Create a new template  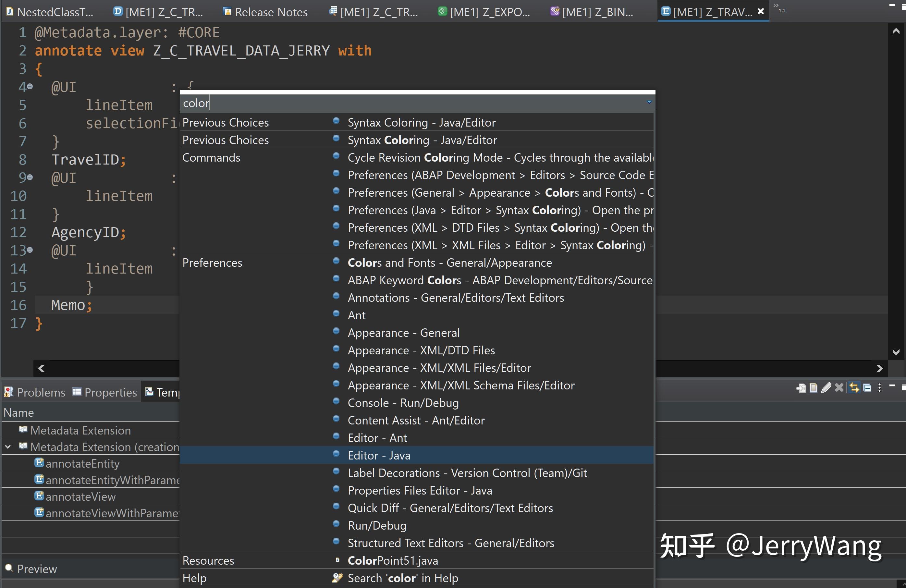coord(814,388)
